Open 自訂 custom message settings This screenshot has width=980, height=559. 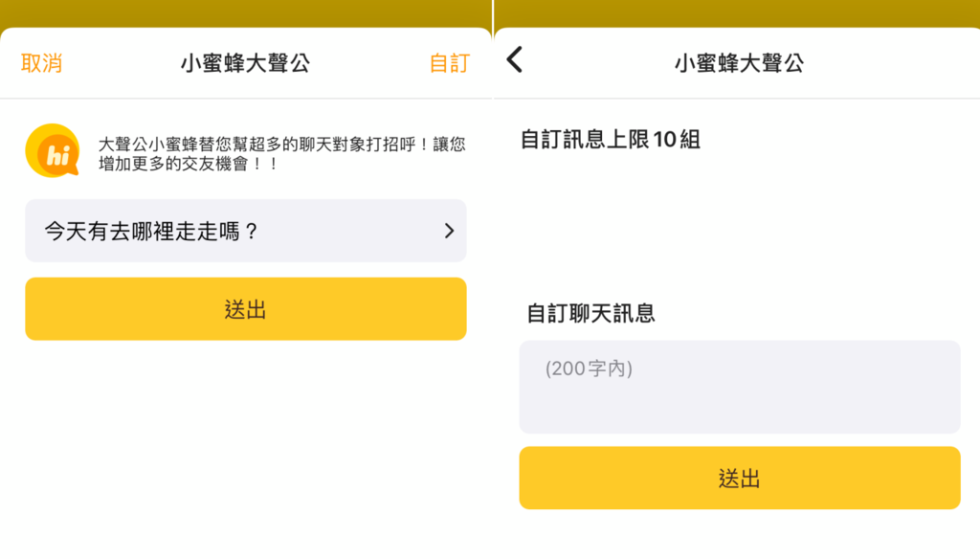[450, 63]
